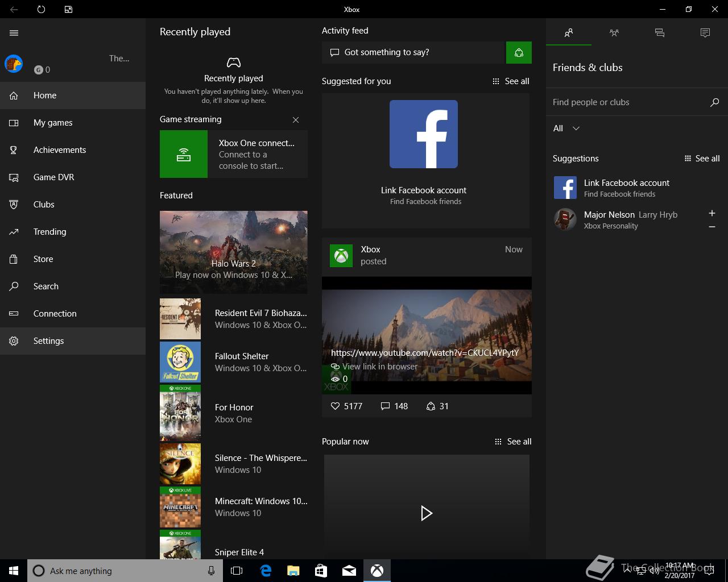Image resolution: width=728 pixels, height=582 pixels.
Task: Open Connection settings in sidebar
Action: point(73,314)
